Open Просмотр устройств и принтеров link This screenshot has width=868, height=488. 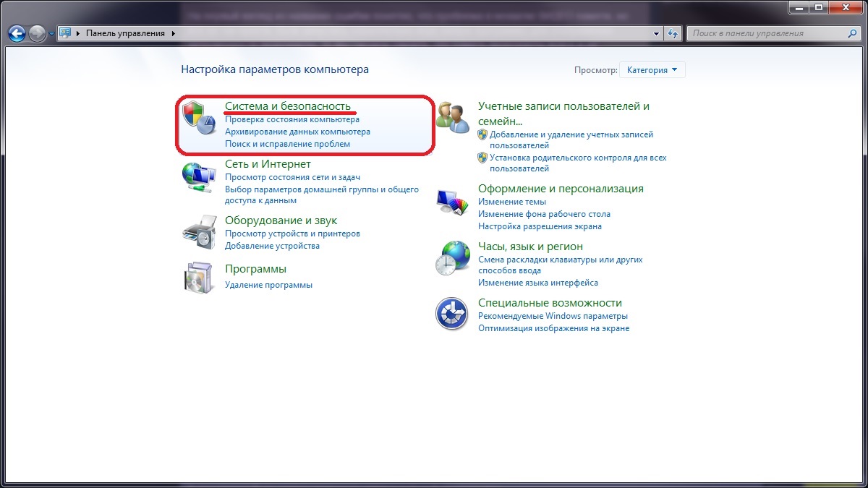tap(292, 234)
